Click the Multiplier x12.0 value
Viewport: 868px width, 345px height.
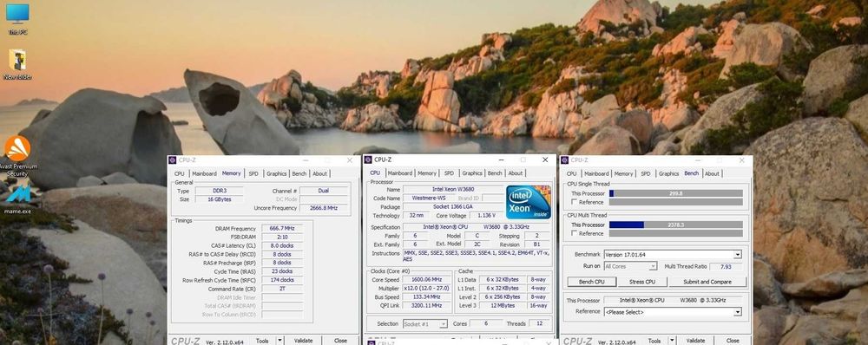click(426, 289)
